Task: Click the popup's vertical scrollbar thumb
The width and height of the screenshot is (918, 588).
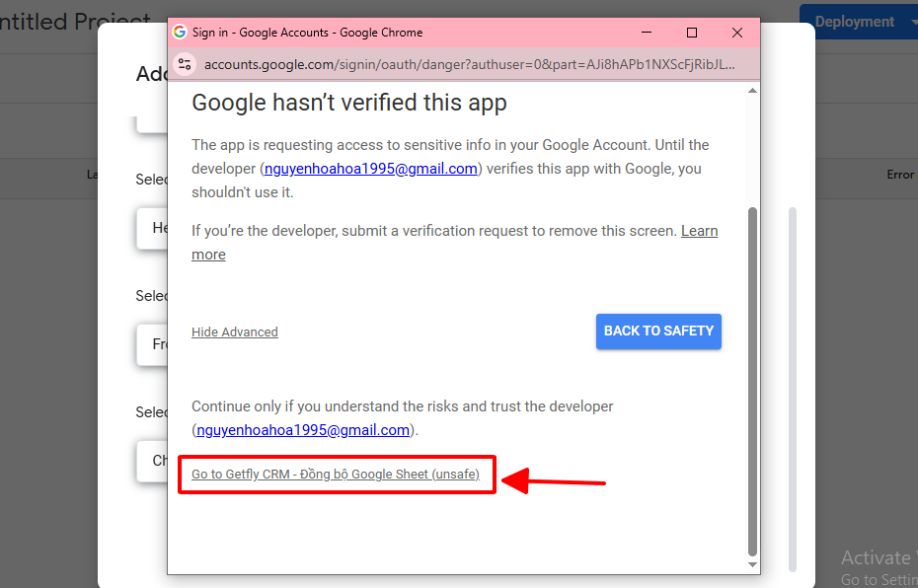Action: pyautogui.click(x=752, y=380)
